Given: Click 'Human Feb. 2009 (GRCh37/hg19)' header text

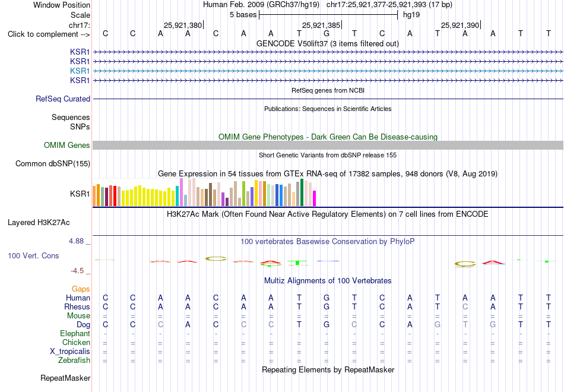Looking at the screenshot, I should pos(261,5).
